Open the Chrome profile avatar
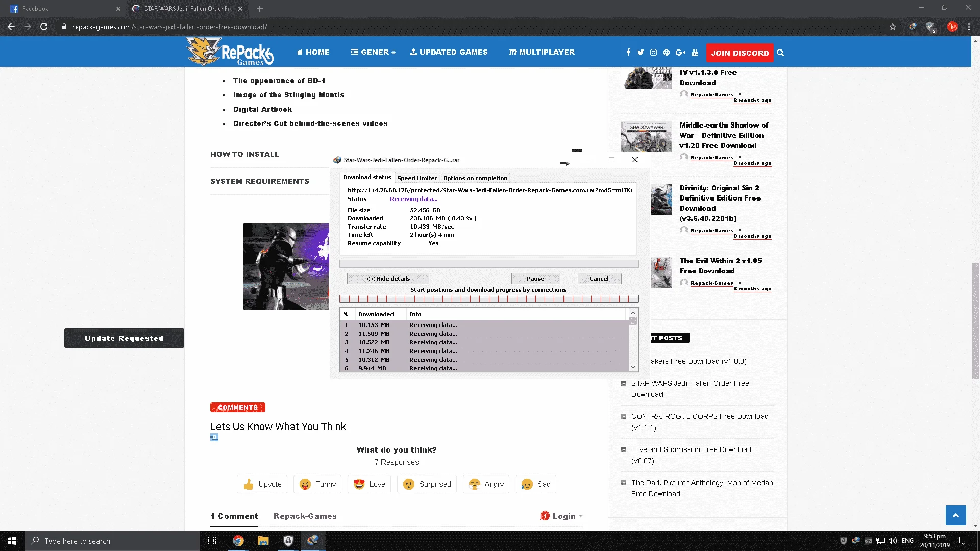 tap(952, 27)
